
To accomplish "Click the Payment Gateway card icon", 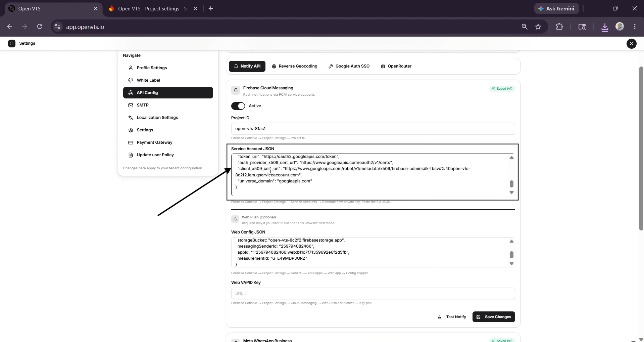I will [131, 142].
